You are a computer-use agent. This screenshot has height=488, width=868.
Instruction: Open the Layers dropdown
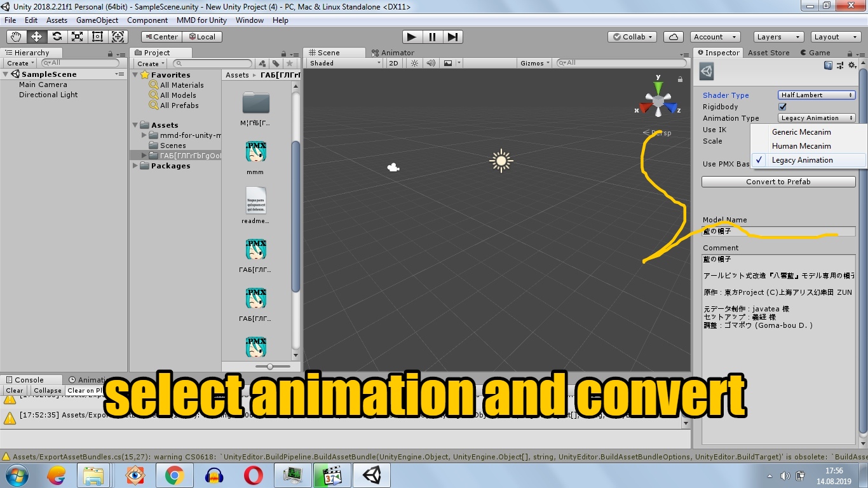click(778, 37)
